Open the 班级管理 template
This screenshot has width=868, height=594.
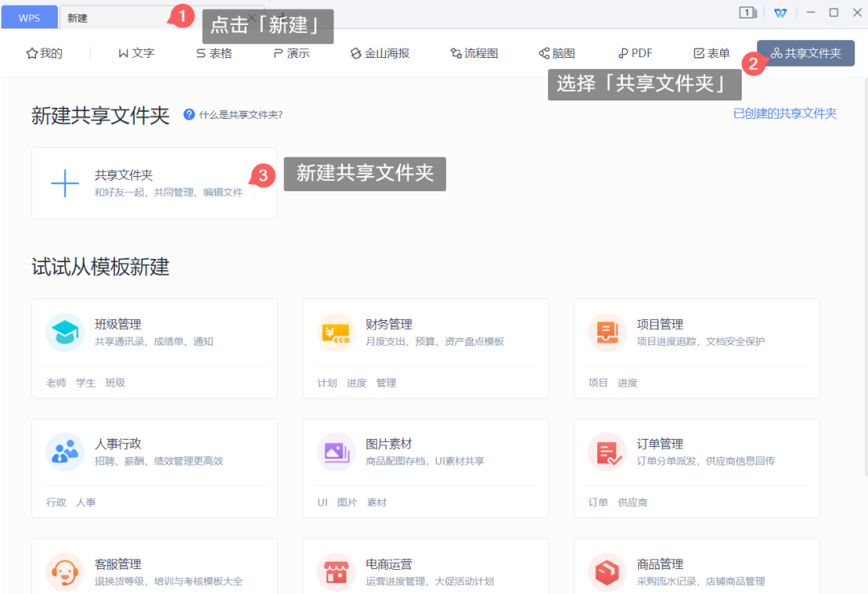point(154,348)
